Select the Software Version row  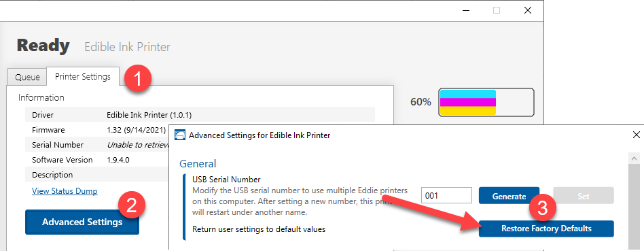click(99, 160)
